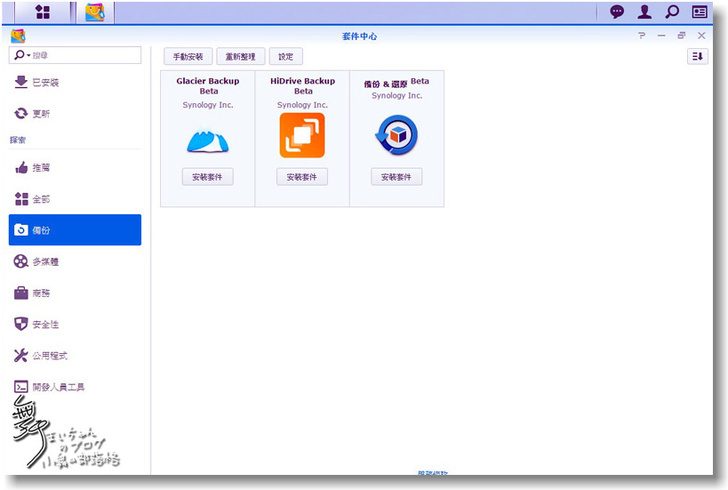Viewport: 728px width, 490px height.
Task: Install the Glacier Backup package
Action: click(x=207, y=177)
